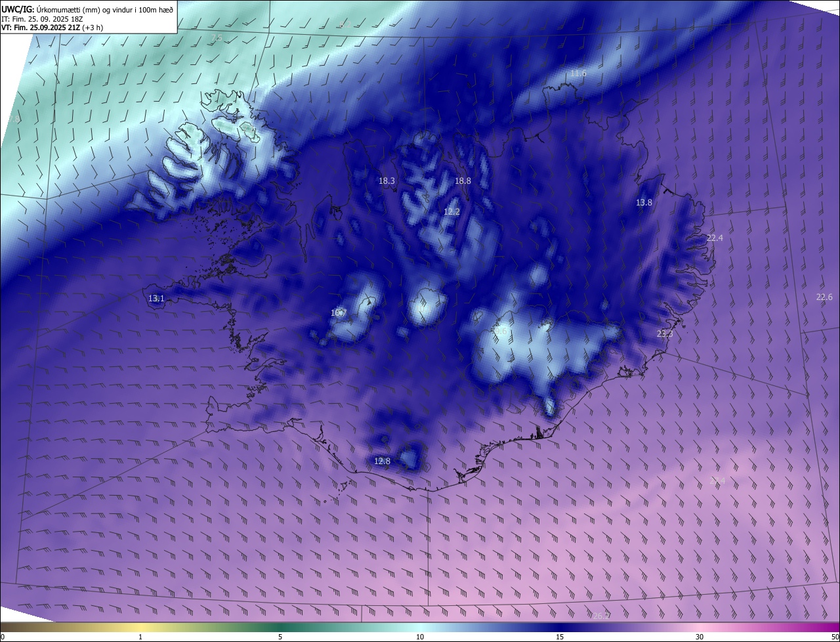The height and width of the screenshot is (642, 840).
Task: Click the color scale label 1
Action: pyautogui.click(x=140, y=637)
